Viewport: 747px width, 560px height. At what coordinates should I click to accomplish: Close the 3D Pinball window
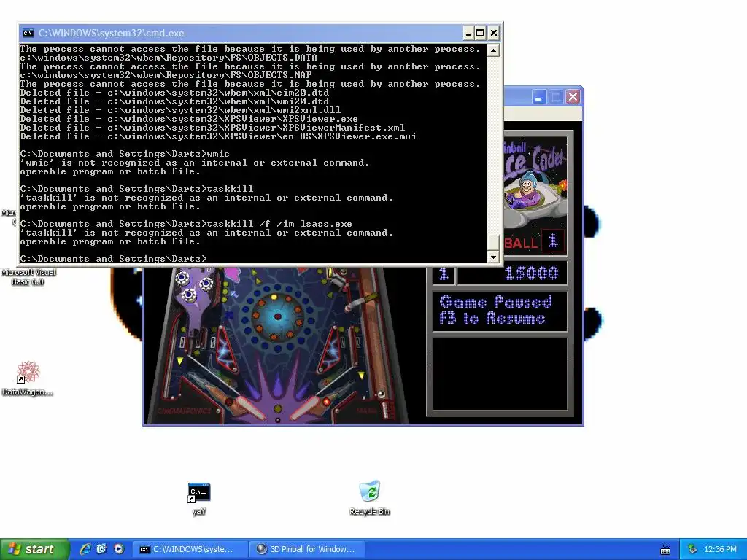coord(573,97)
